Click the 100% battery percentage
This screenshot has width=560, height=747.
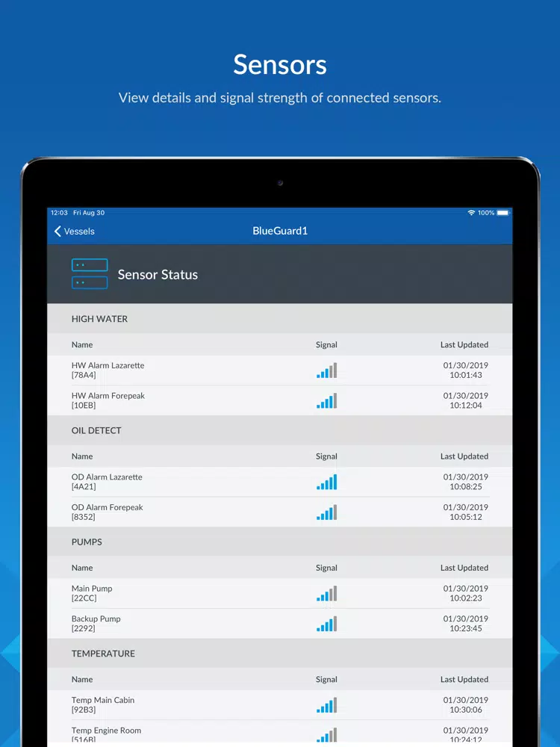(486, 212)
